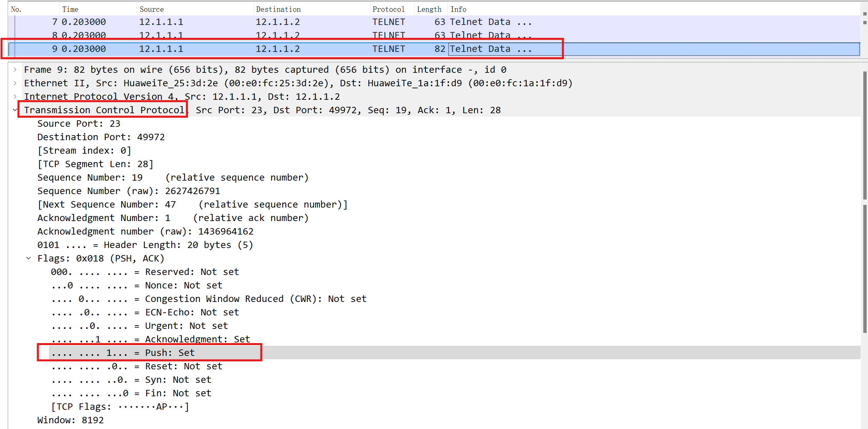This screenshot has width=868, height=429.
Task: Expand the Frame 9 tree node
Action: point(15,70)
